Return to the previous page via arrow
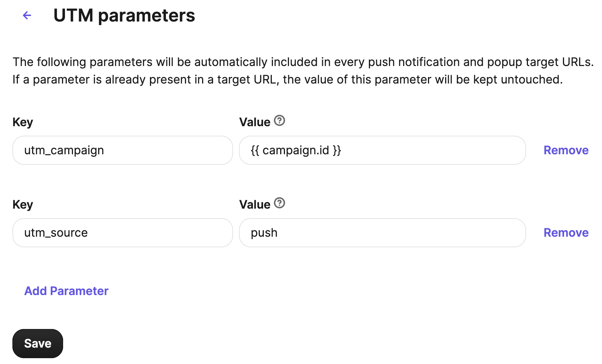 27,15
